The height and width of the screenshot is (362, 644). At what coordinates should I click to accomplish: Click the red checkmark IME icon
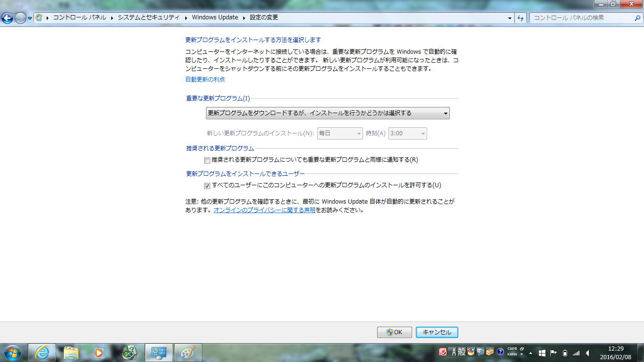click(x=443, y=352)
